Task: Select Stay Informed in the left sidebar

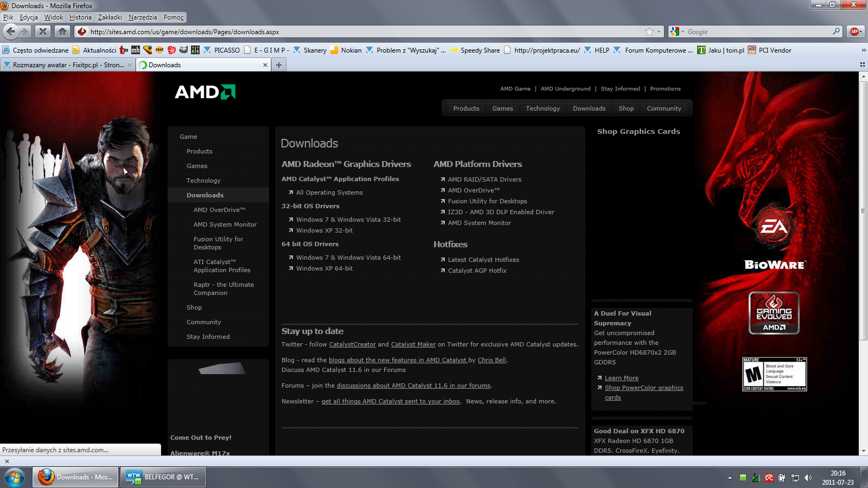Action: click(208, 337)
